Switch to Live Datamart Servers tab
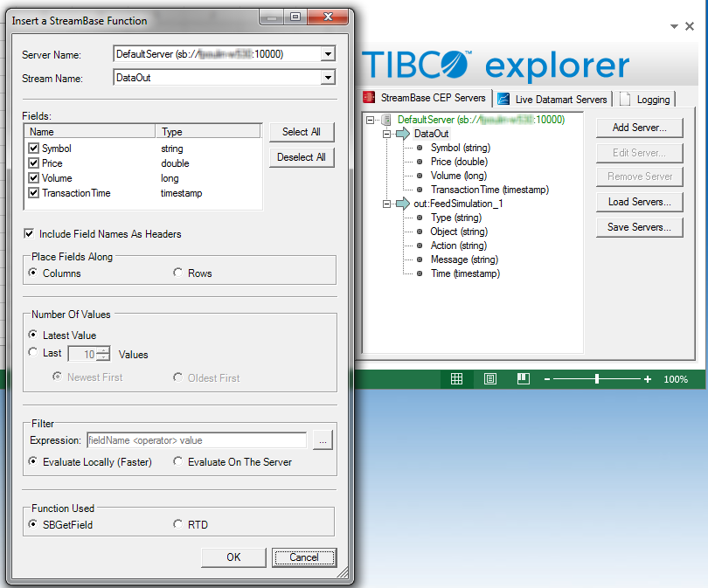 click(x=552, y=100)
